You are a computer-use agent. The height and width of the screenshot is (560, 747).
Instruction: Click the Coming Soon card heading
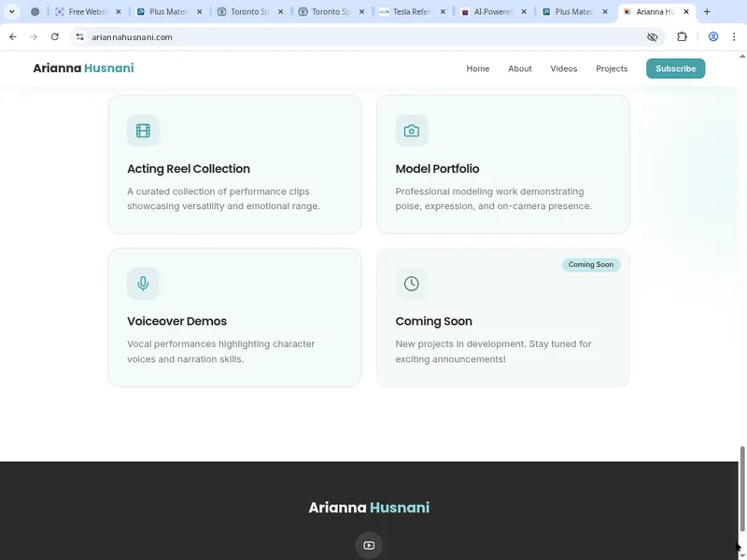[x=433, y=321]
